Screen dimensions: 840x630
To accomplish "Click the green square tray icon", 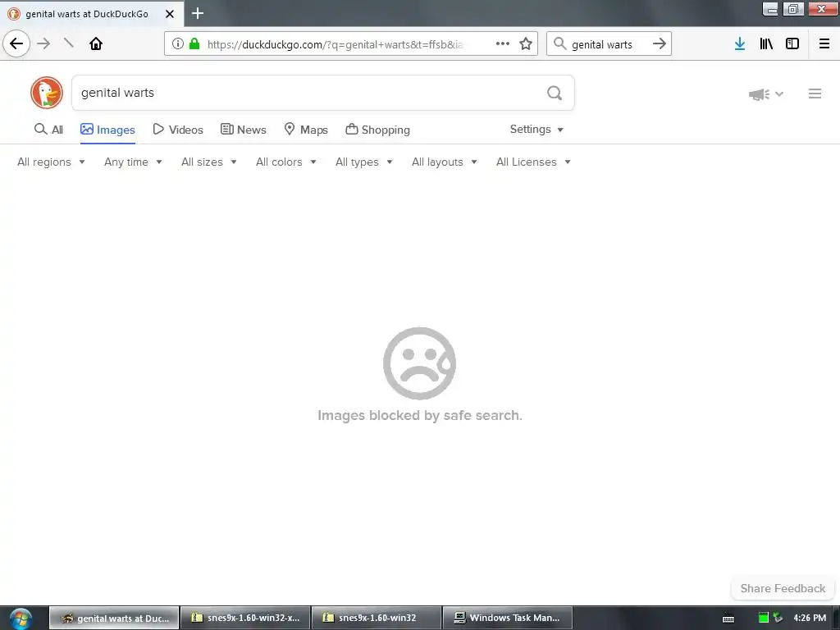I will pos(764,618).
